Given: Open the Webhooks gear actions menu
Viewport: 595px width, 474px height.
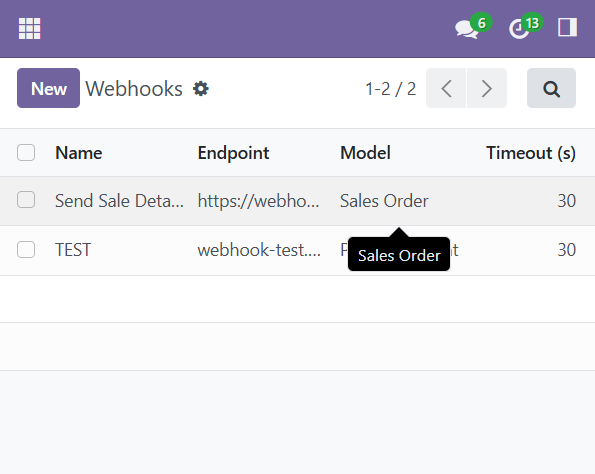Looking at the screenshot, I should (x=201, y=89).
